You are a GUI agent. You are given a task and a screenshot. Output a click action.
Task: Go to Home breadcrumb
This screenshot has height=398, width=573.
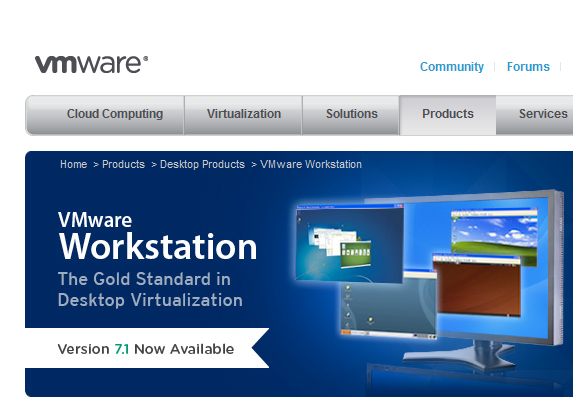click(x=73, y=164)
